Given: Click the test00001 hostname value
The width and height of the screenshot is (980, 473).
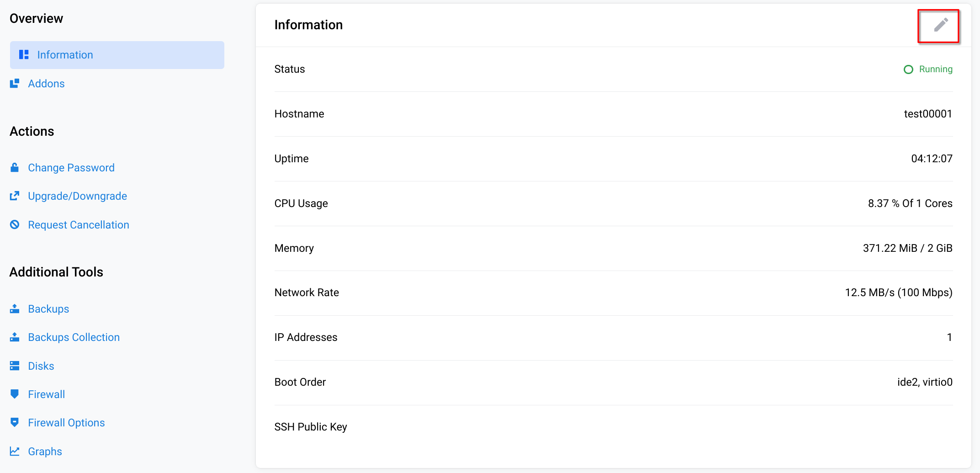Looking at the screenshot, I should tap(928, 114).
